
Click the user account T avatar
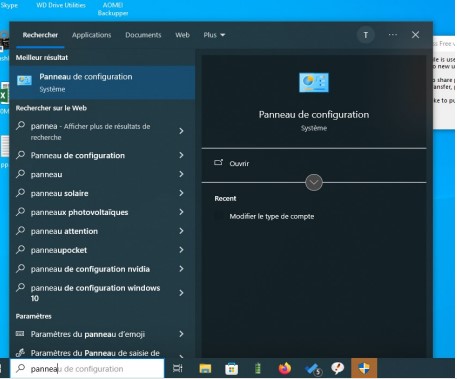point(366,35)
